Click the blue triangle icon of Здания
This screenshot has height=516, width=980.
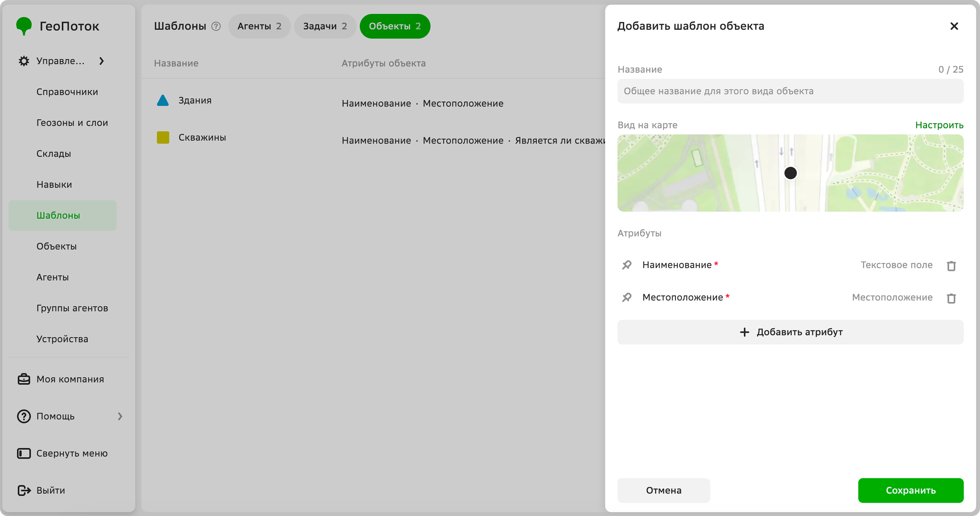pos(163,100)
